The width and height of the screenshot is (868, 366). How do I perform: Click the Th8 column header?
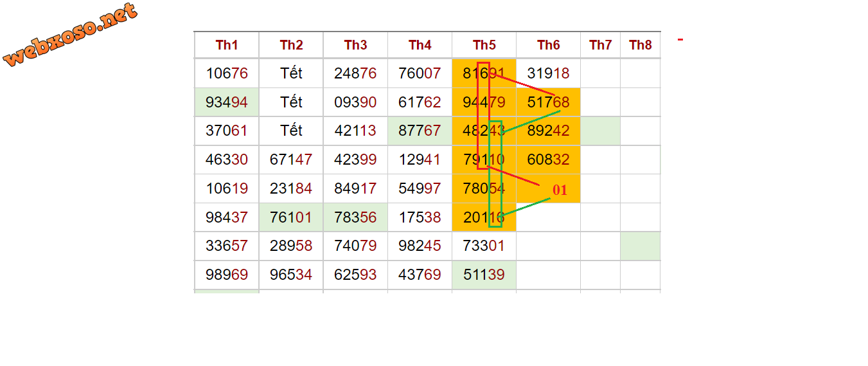641,45
